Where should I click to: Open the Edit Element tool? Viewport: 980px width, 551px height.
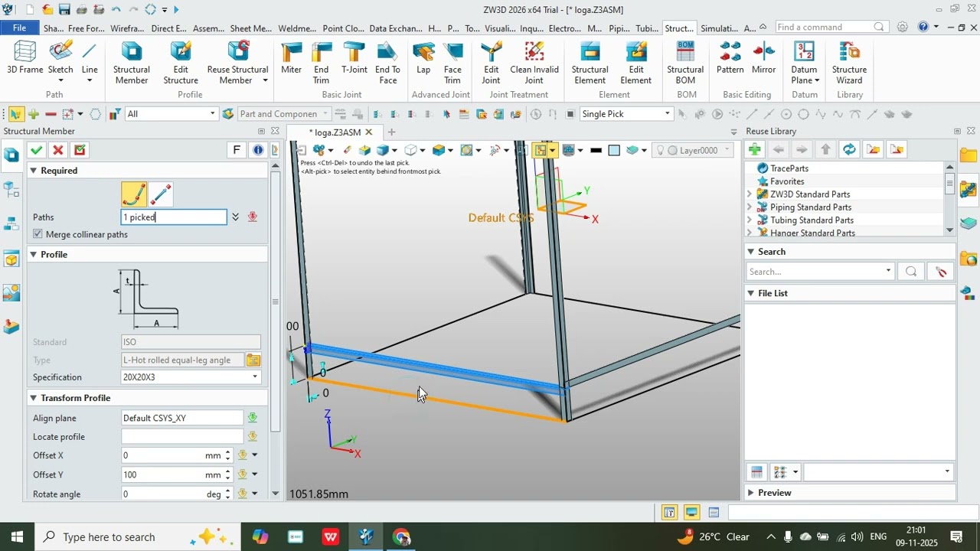635,63
